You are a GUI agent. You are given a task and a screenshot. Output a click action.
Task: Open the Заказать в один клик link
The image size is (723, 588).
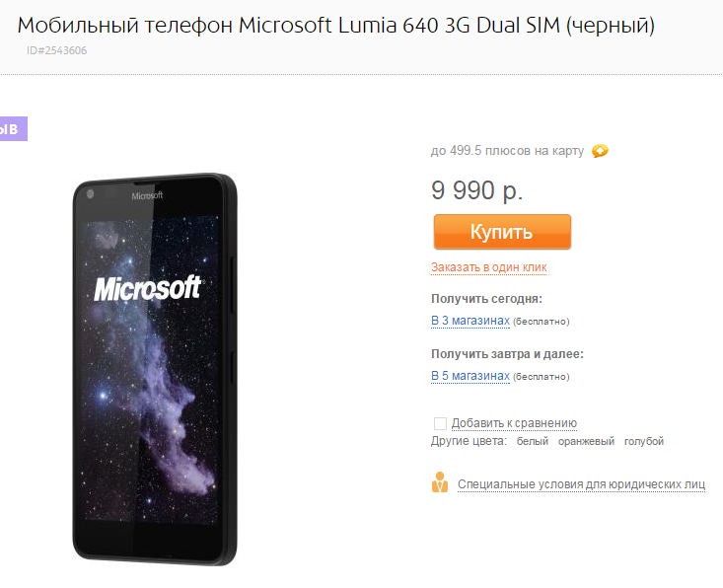[x=489, y=267]
